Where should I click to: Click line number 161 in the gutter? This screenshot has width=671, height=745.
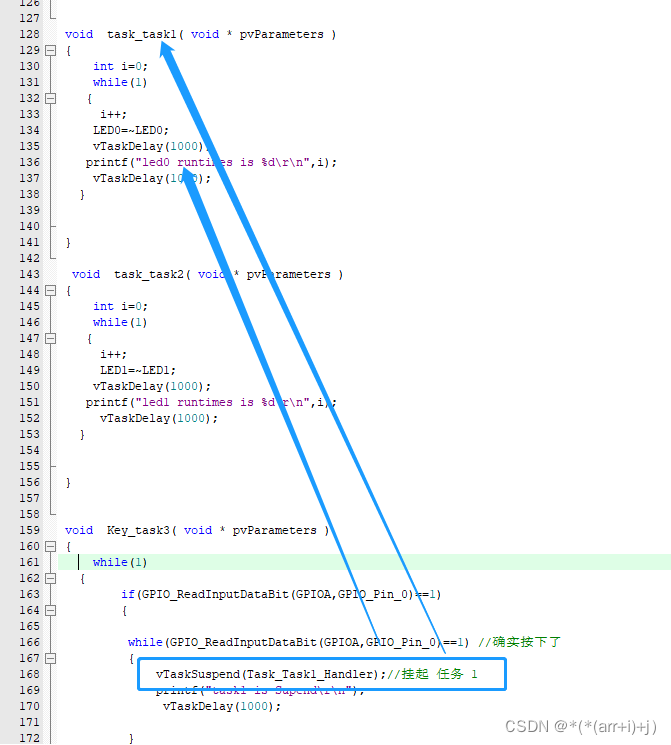click(29, 562)
